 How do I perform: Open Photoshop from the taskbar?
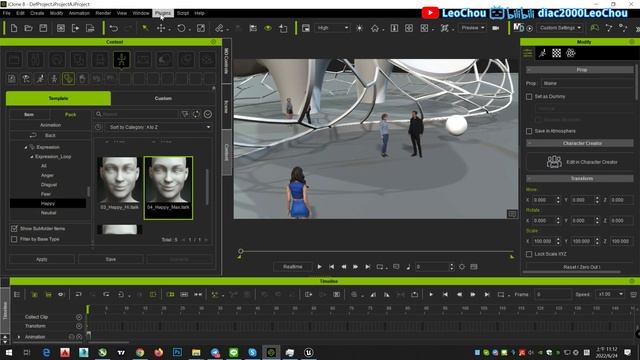tap(177, 352)
